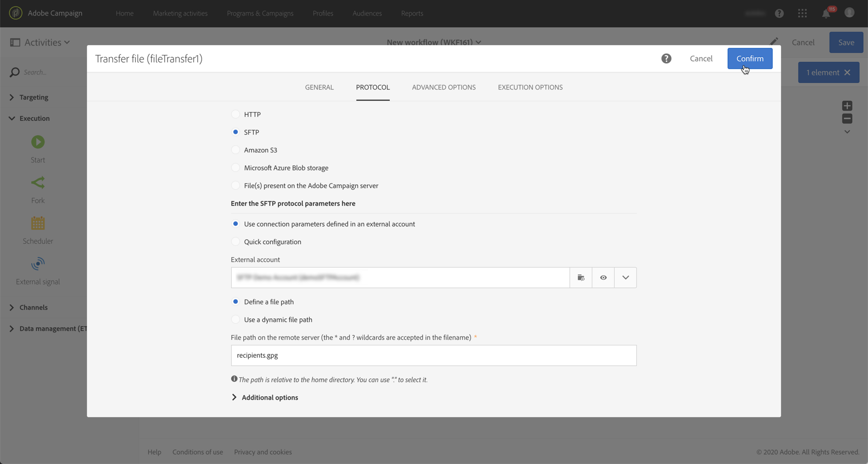Expand the Targeting activity group
868x464 pixels.
(x=12, y=97)
